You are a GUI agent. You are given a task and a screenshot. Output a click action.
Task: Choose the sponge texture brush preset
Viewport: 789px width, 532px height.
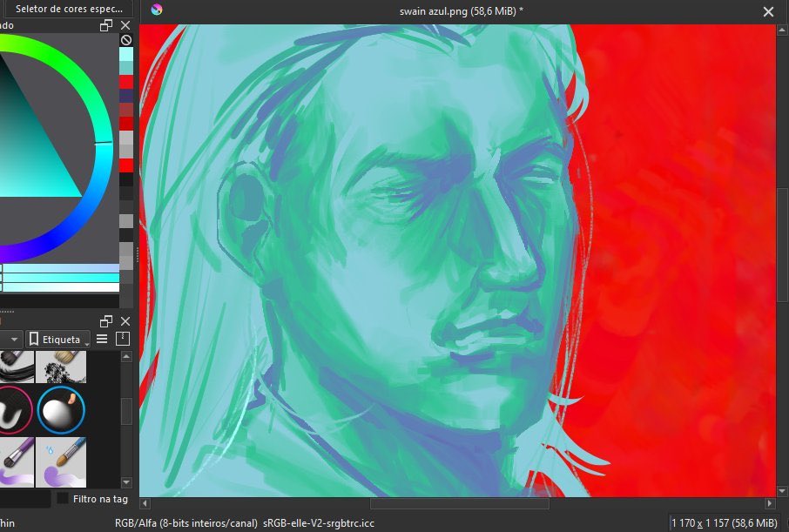pyautogui.click(x=61, y=367)
